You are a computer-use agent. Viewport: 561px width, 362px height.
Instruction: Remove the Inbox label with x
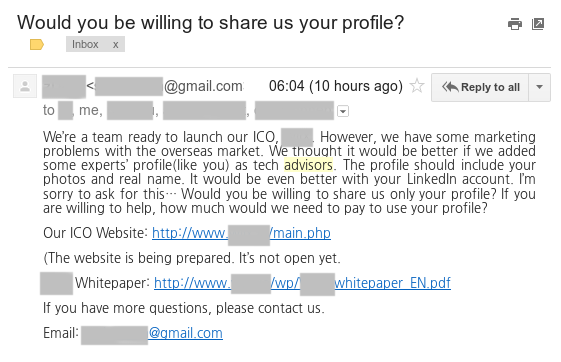[115, 45]
